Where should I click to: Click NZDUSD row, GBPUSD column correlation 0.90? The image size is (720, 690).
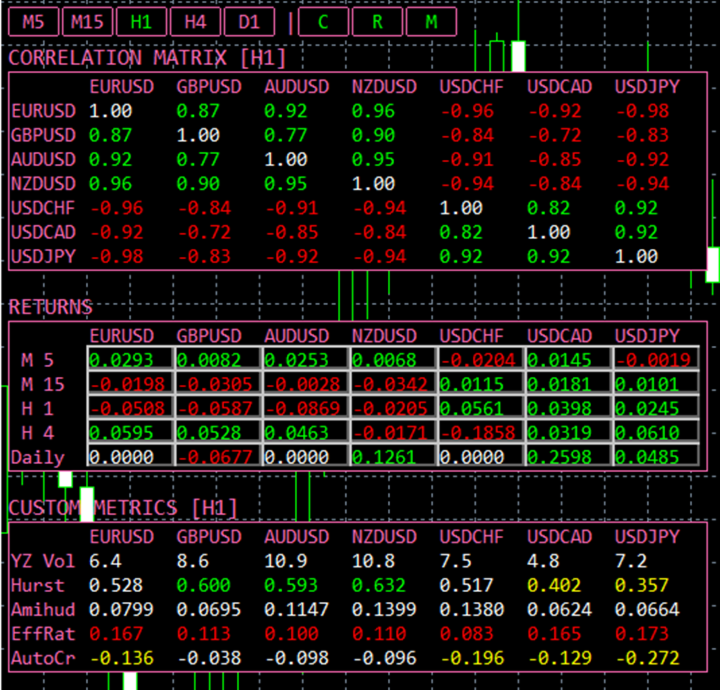point(198,184)
